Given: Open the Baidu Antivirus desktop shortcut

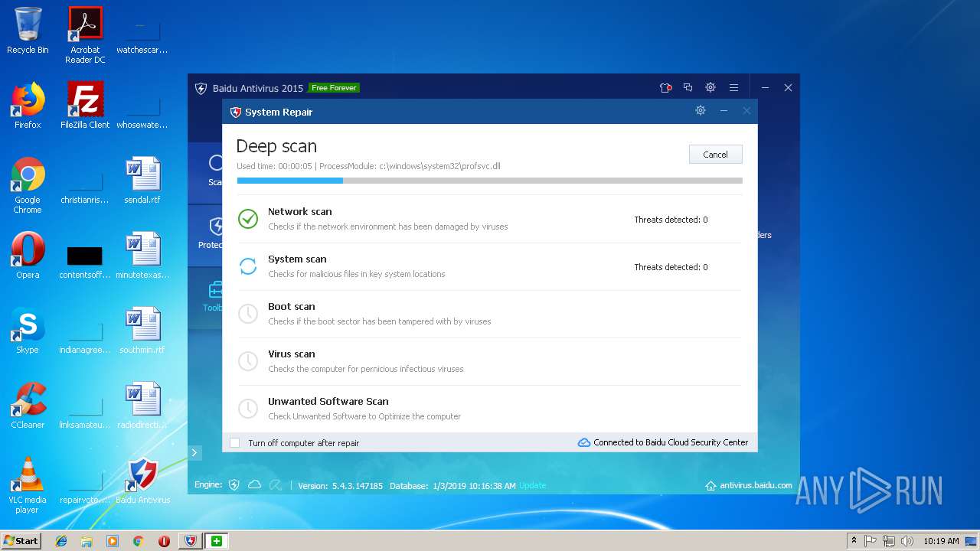Looking at the screenshot, I should pyautogui.click(x=143, y=481).
